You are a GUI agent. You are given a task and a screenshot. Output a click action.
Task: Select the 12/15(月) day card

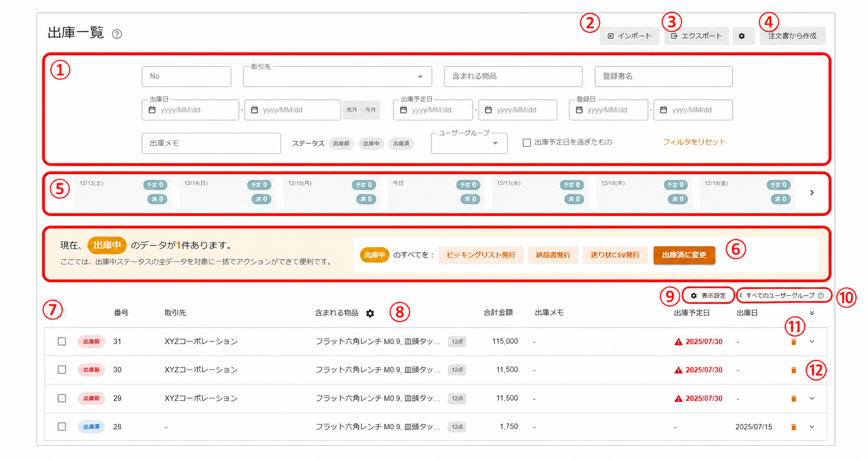click(332, 192)
